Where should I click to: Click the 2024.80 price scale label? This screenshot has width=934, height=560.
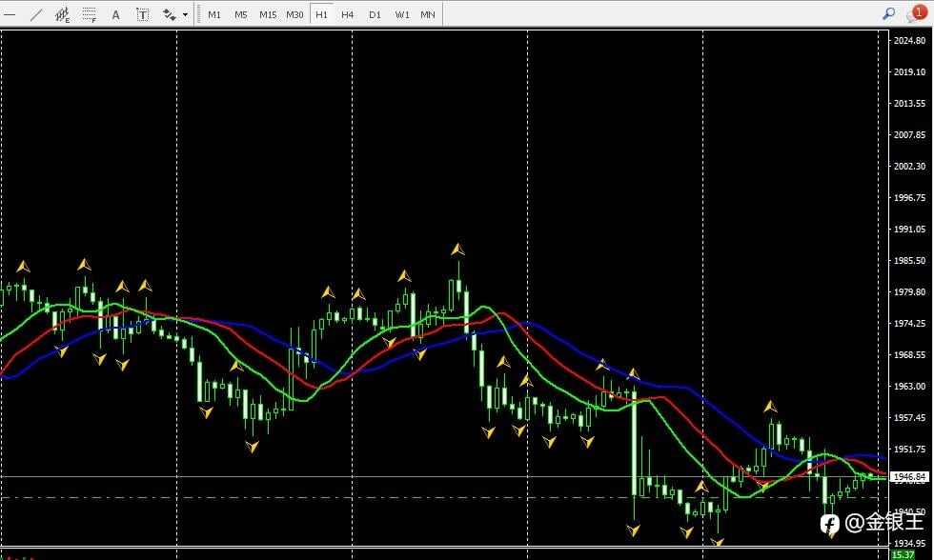tap(909, 40)
